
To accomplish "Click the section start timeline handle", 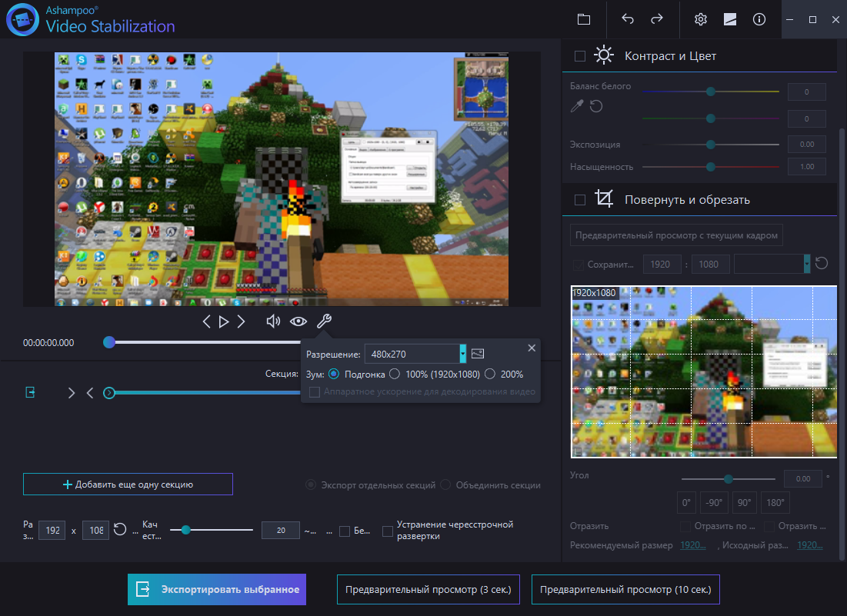I will 109,393.
